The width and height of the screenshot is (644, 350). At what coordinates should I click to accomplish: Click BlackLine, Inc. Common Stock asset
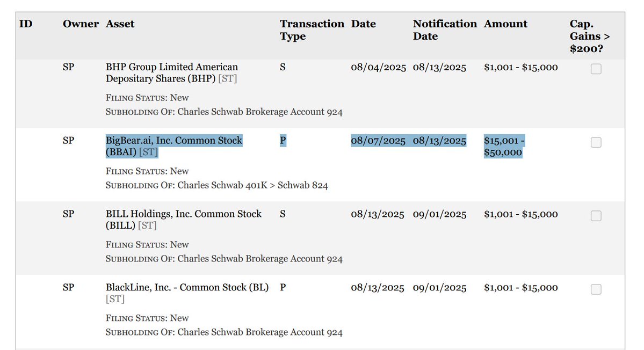[187, 288]
